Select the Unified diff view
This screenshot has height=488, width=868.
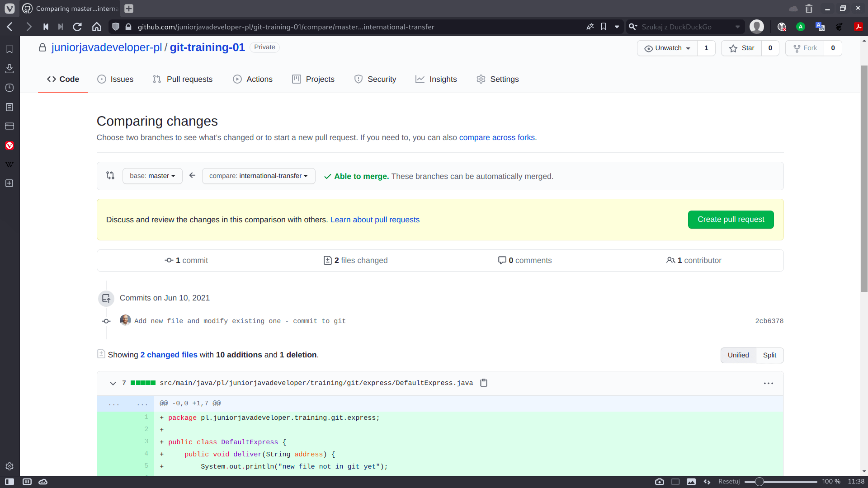(738, 355)
